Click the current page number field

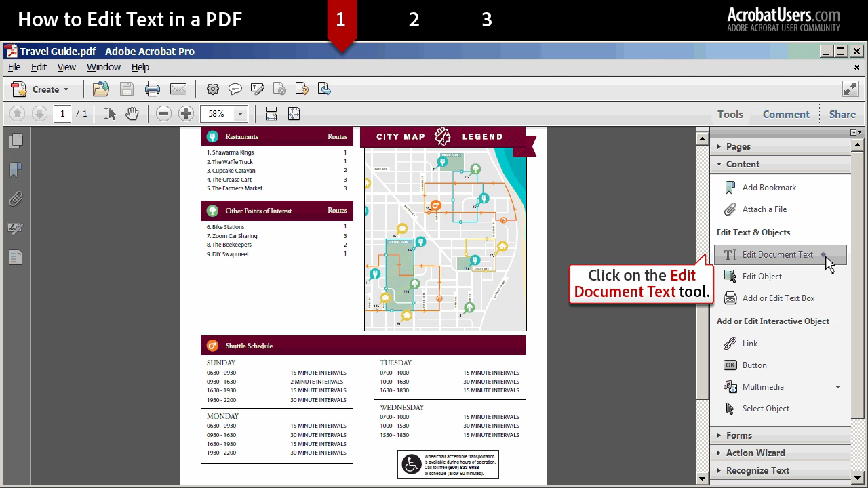click(62, 114)
